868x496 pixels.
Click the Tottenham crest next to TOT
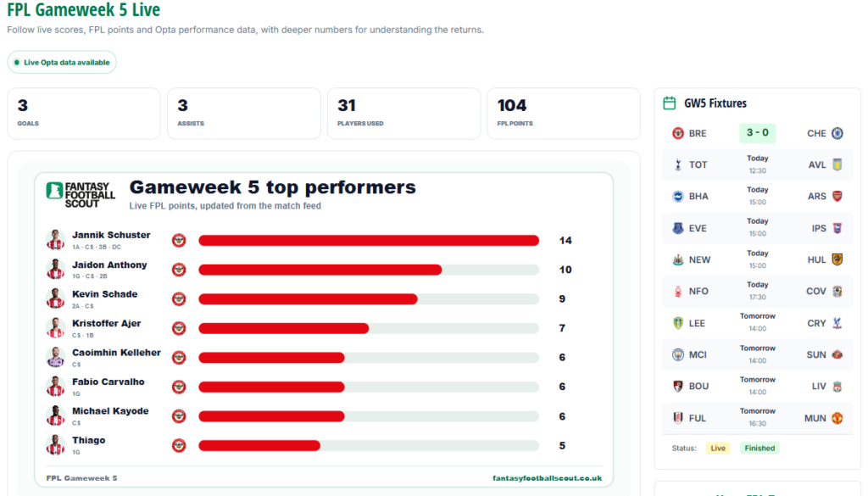[x=677, y=165]
